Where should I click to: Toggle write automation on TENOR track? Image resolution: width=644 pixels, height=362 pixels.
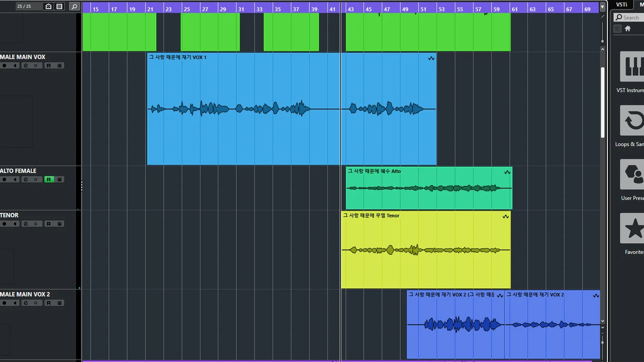pos(59,224)
